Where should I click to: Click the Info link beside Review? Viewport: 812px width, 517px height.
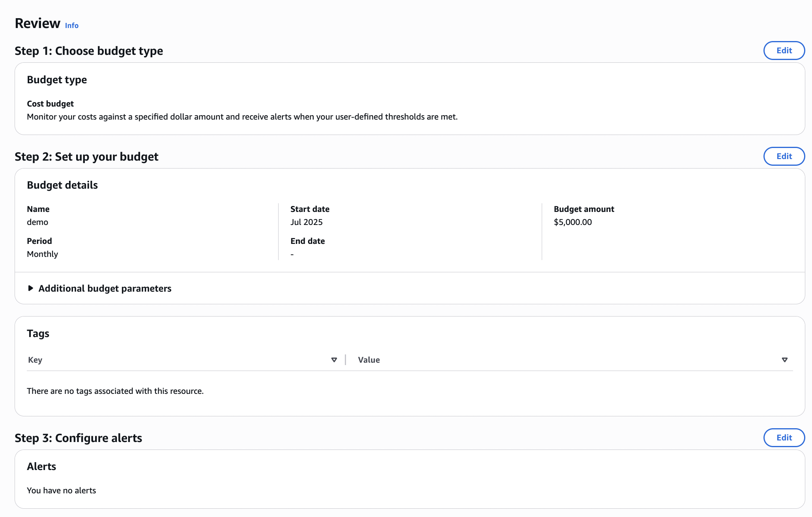(71, 26)
